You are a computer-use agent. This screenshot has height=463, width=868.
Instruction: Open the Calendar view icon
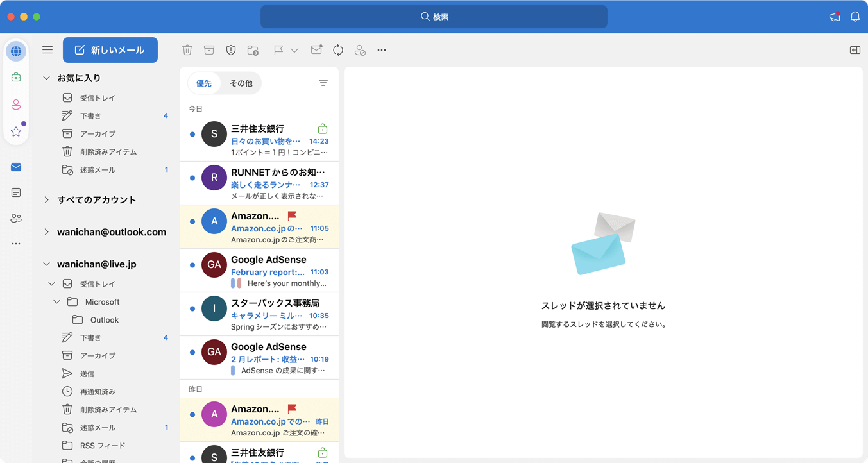point(16,192)
